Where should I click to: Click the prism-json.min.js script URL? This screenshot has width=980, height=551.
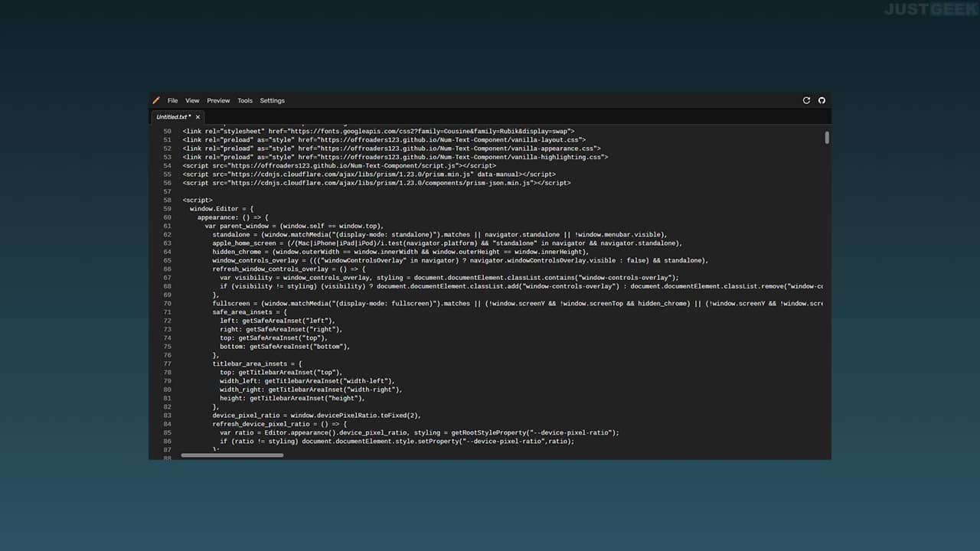pyautogui.click(x=379, y=184)
